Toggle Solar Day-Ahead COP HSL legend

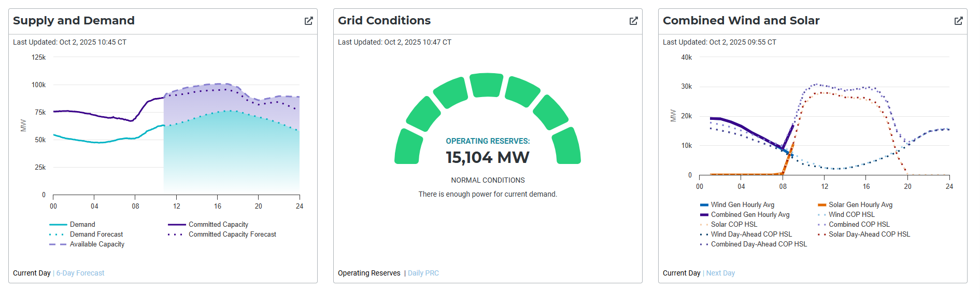869,235
